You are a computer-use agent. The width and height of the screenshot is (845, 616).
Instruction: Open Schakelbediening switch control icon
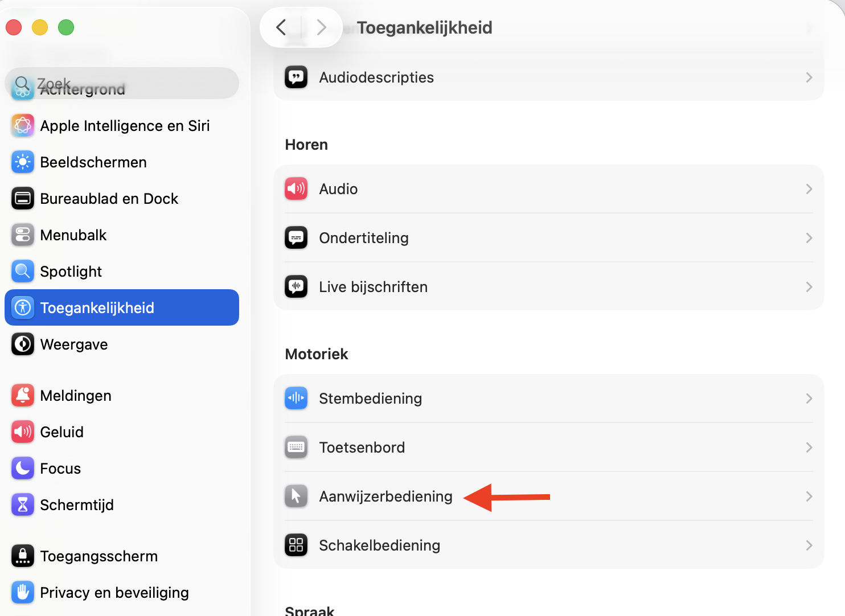click(x=296, y=545)
